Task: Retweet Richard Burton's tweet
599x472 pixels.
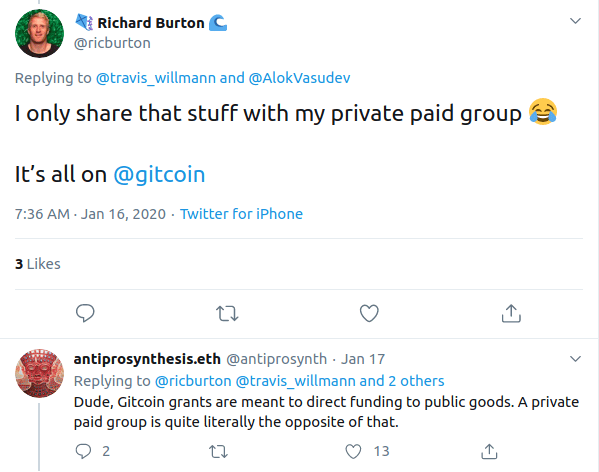Action: [227, 314]
